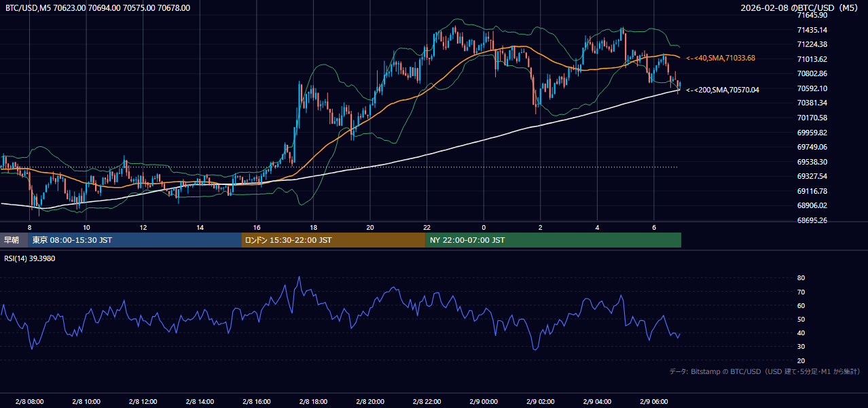Click price axis value 69327.54
Viewport: 868px width, 408px height.
click(x=812, y=176)
